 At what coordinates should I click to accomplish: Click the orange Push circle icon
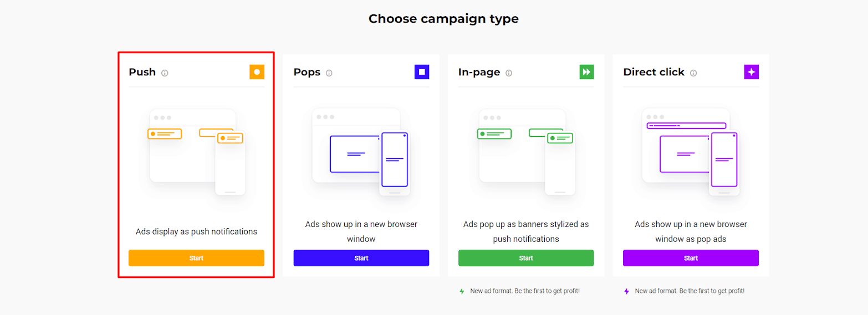257,72
